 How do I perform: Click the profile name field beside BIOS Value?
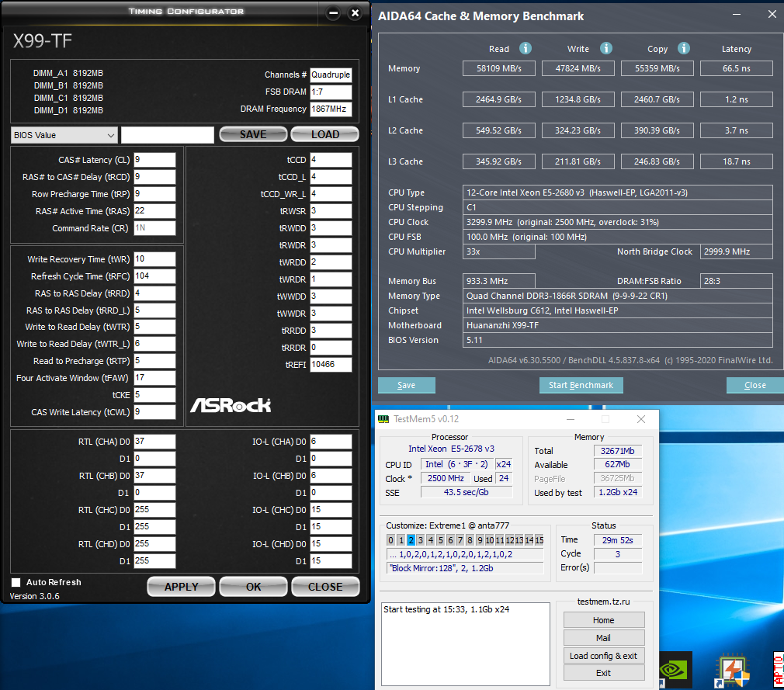[168, 135]
